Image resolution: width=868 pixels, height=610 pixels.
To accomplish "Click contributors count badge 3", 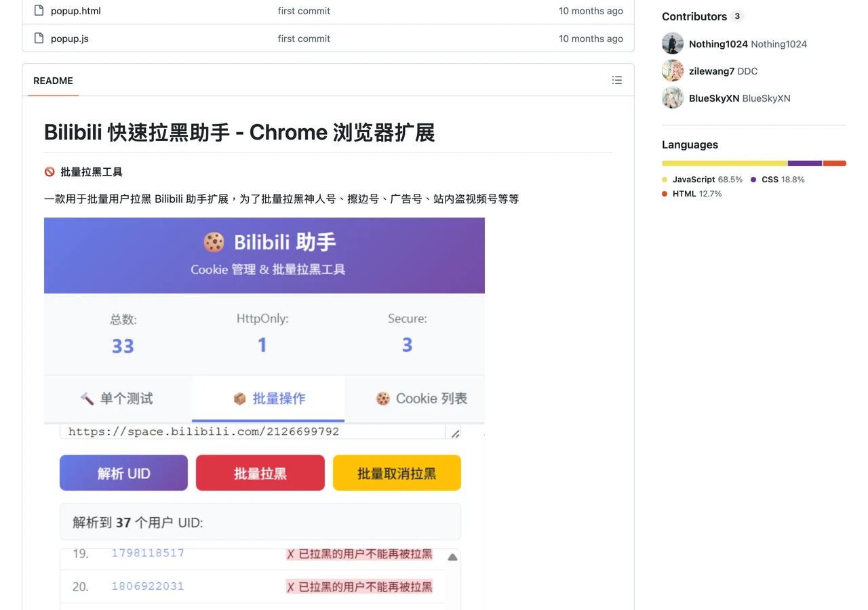I will [737, 16].
